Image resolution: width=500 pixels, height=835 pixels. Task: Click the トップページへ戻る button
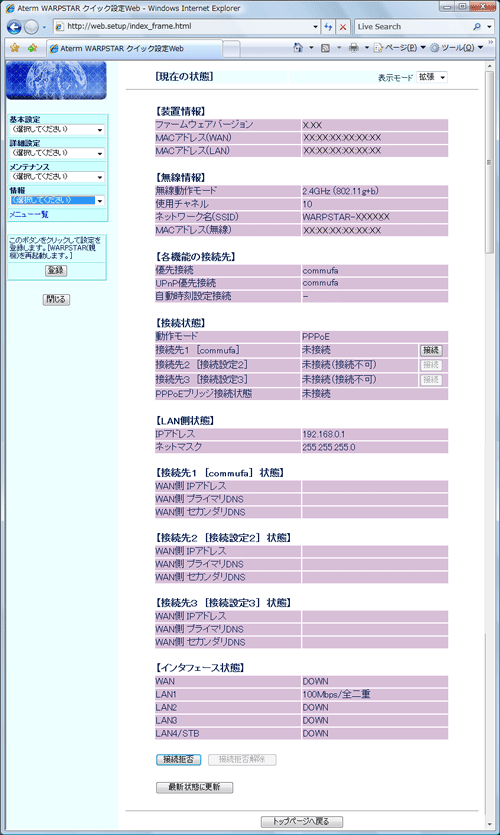click(x=302, y=822)
